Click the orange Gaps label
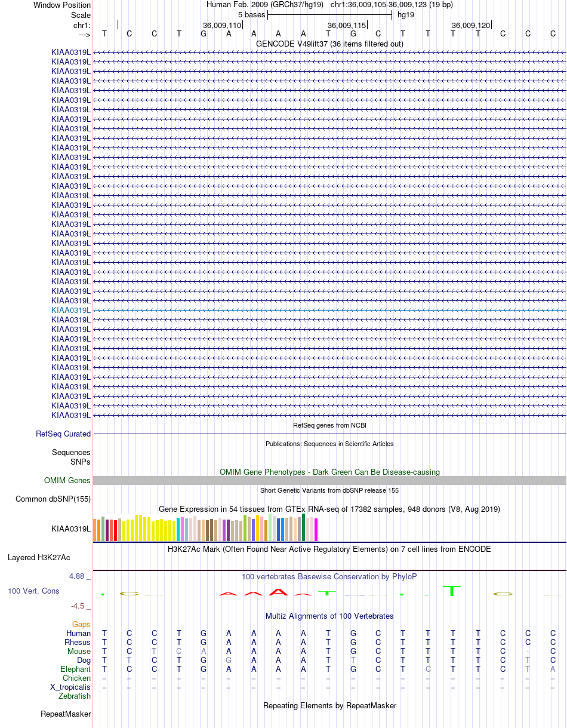 [81, 625]
